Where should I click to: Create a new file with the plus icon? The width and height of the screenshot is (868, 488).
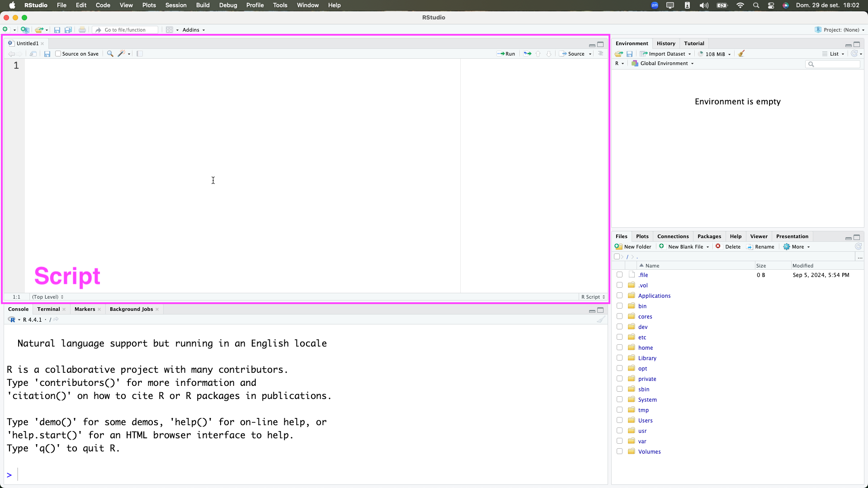(5, 30)
